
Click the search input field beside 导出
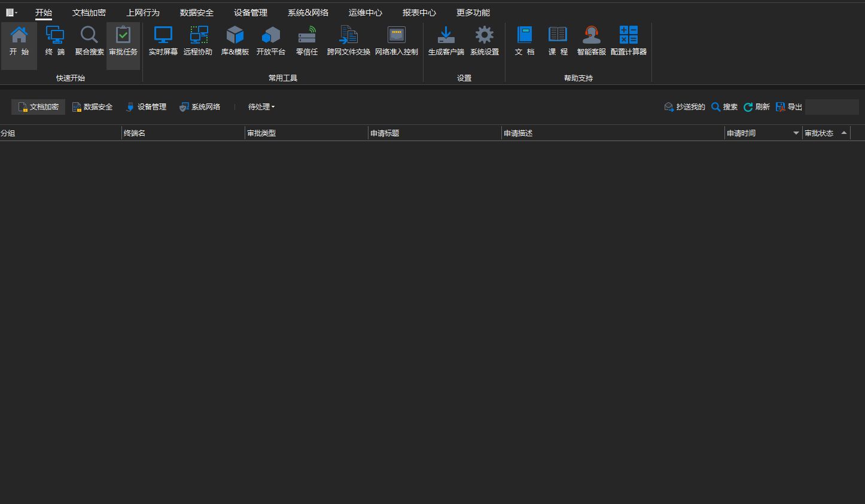point(832,107)
